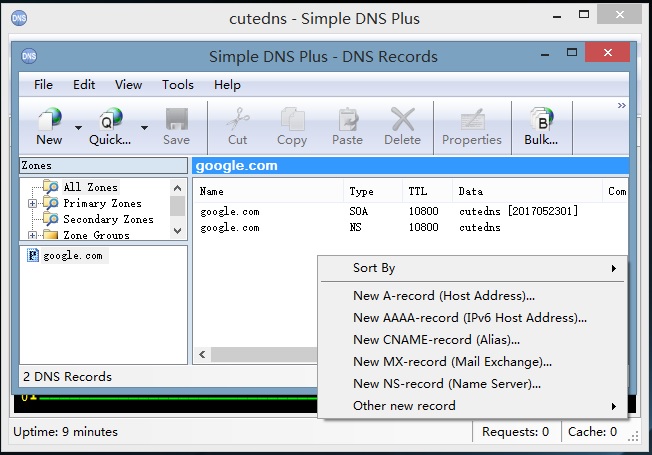Select google.com zone in the zone list

[x=73, y=255]
